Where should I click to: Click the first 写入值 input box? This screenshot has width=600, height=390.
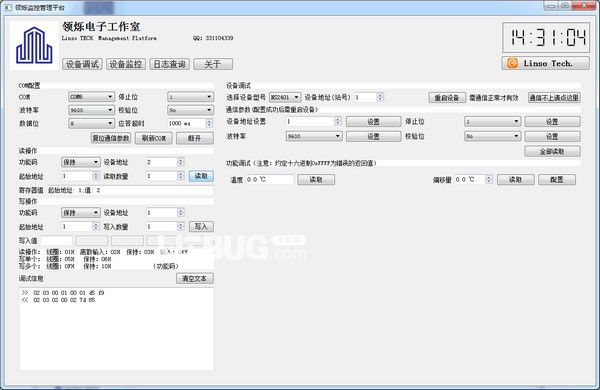pos(57,241)
